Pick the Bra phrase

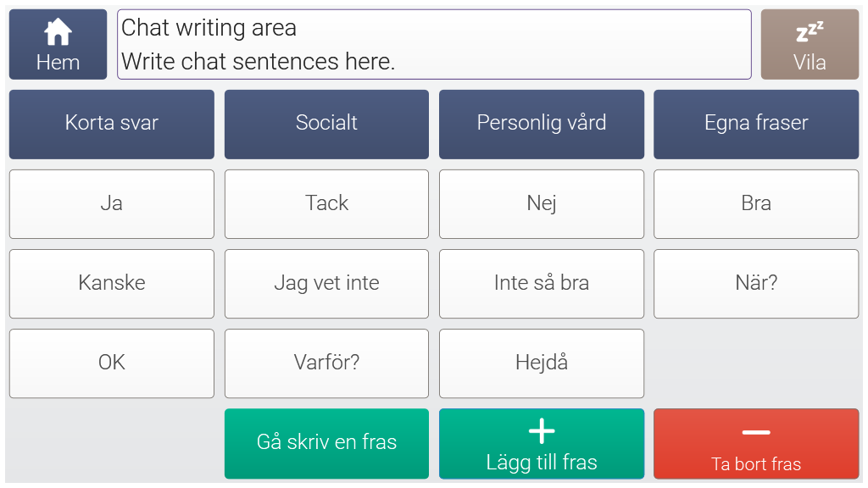pos(756,203)
